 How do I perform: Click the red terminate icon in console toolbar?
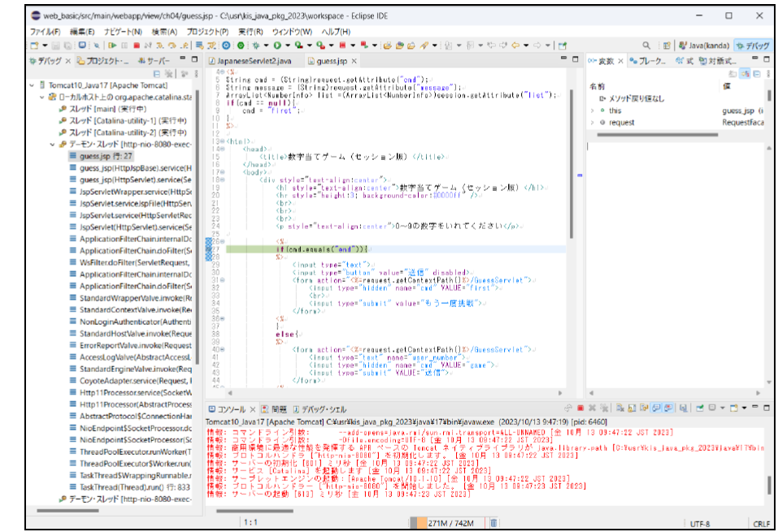580,409
